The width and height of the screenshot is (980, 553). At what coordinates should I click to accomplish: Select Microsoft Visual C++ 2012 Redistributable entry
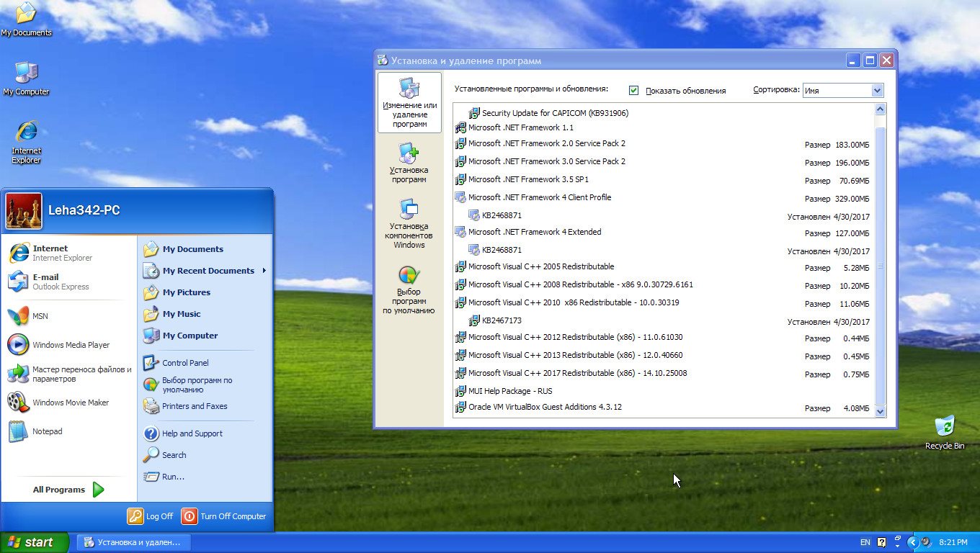tap(664, 337)
